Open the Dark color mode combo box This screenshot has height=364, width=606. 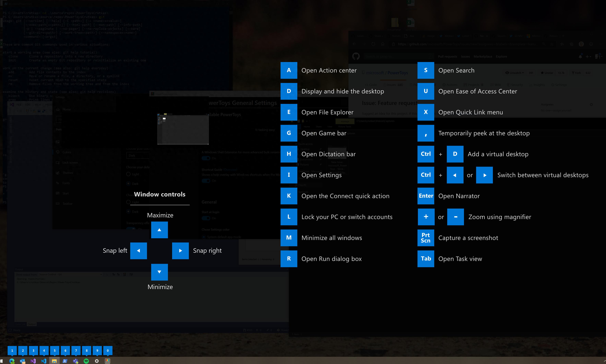138,156
